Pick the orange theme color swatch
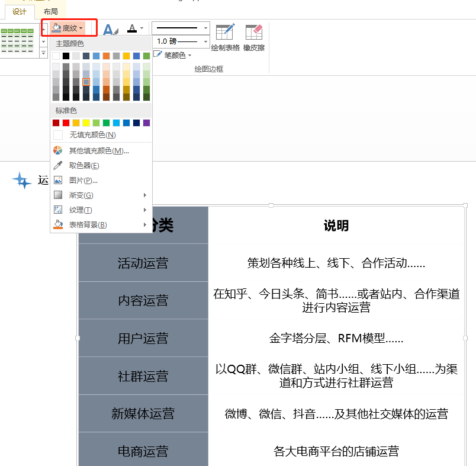Viewport: 476px width, 466px height. (106, 56)
